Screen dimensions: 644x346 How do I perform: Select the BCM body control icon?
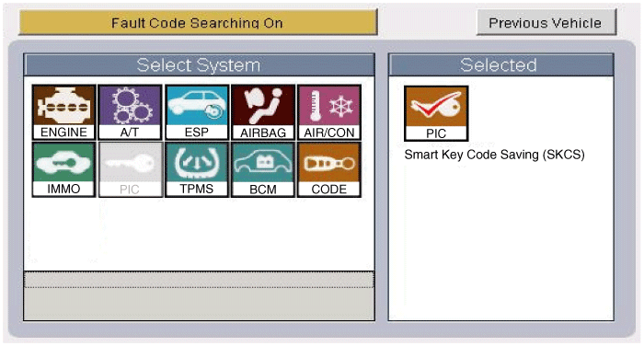coord(263,169)
